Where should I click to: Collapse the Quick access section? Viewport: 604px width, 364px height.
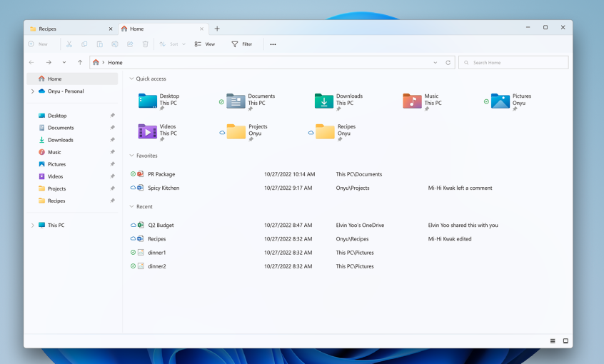pyautogui.click(x=131, y=79)
